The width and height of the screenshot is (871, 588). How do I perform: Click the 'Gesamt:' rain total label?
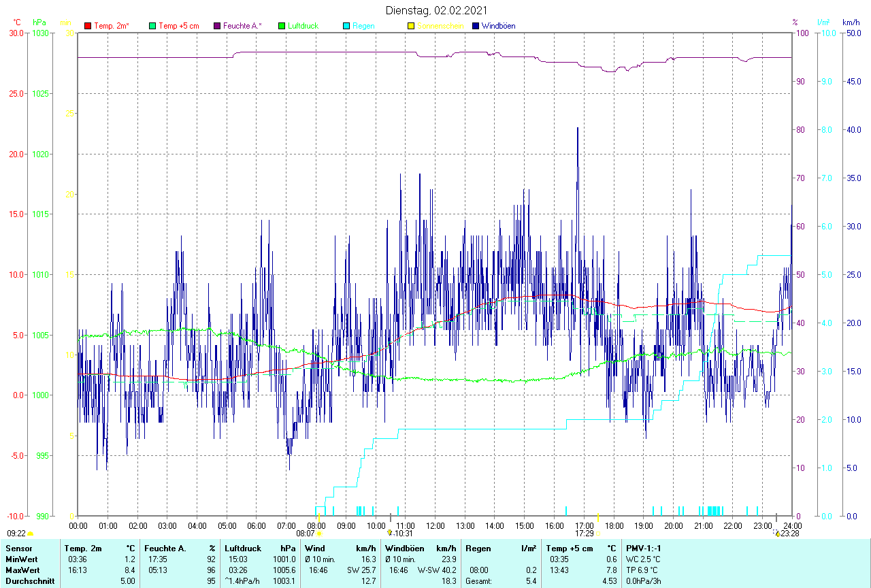coord(477,581)
